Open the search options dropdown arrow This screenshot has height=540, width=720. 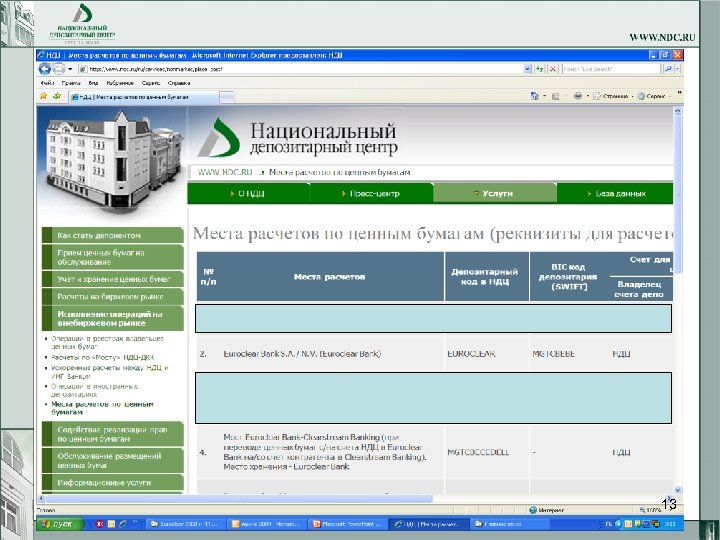[678, 69]
